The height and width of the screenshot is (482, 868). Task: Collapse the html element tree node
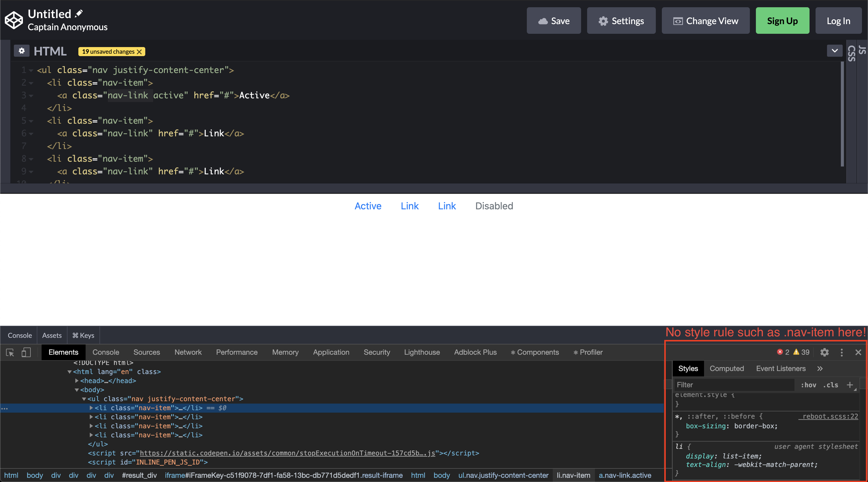[69, 372]
